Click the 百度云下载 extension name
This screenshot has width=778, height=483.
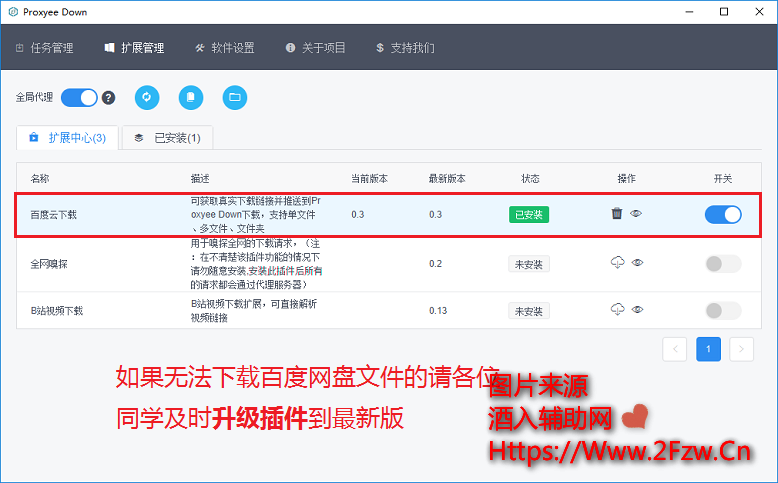click(54, 214)
